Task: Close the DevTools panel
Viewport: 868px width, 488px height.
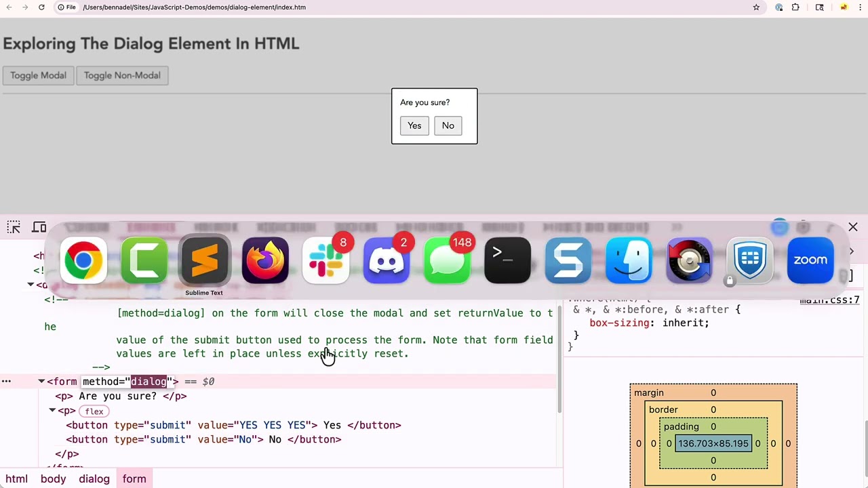Action: point(853,227)
